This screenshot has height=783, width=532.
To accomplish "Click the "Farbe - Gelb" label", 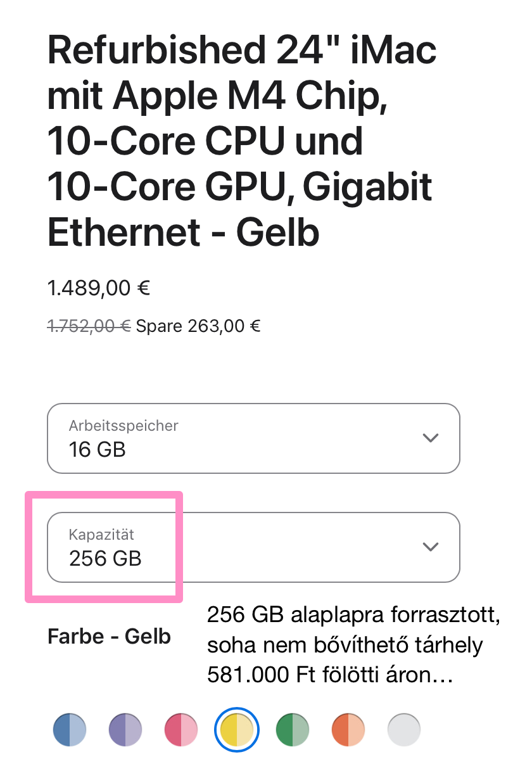I will [109, 636].
